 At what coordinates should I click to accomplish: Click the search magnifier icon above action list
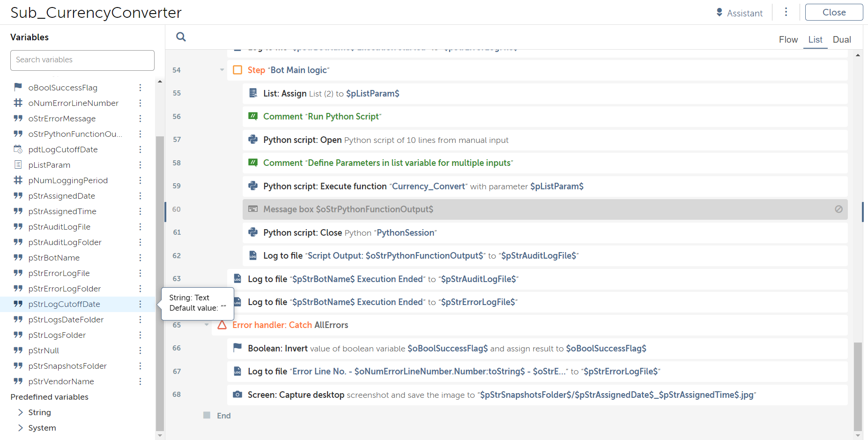(181, 37)
